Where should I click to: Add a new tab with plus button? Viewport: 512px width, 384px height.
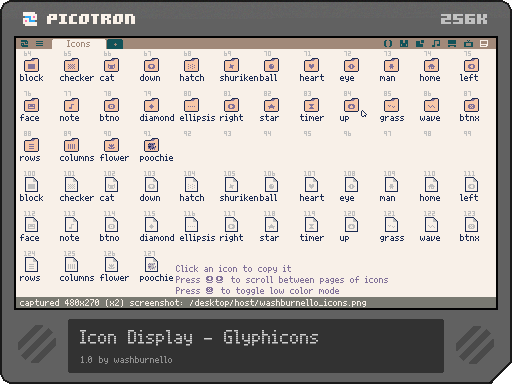click(115, 44)
